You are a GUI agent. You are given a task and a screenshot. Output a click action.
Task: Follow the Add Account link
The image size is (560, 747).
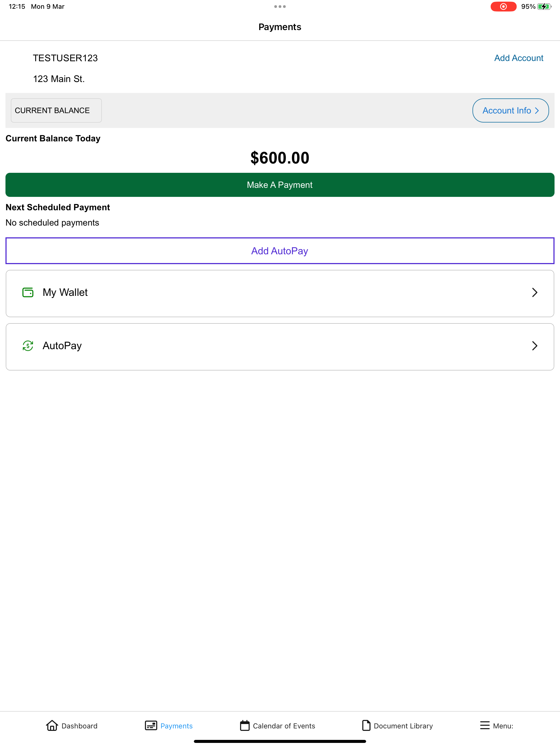coord(519,58)
